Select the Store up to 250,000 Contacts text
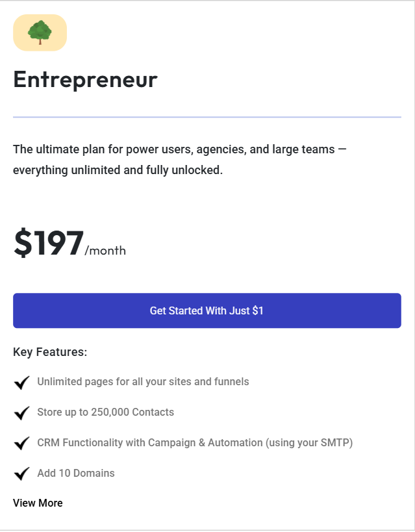 (105, 412)
